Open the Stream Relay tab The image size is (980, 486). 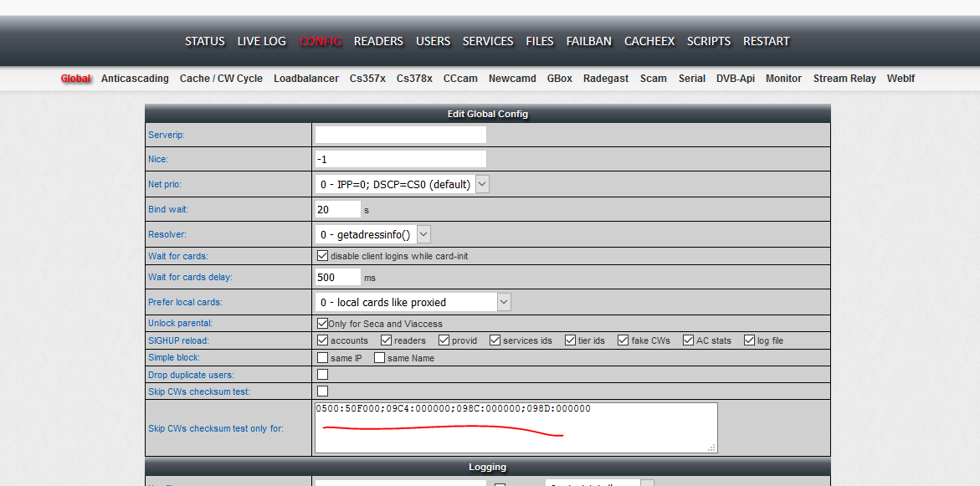pos(844,79)
